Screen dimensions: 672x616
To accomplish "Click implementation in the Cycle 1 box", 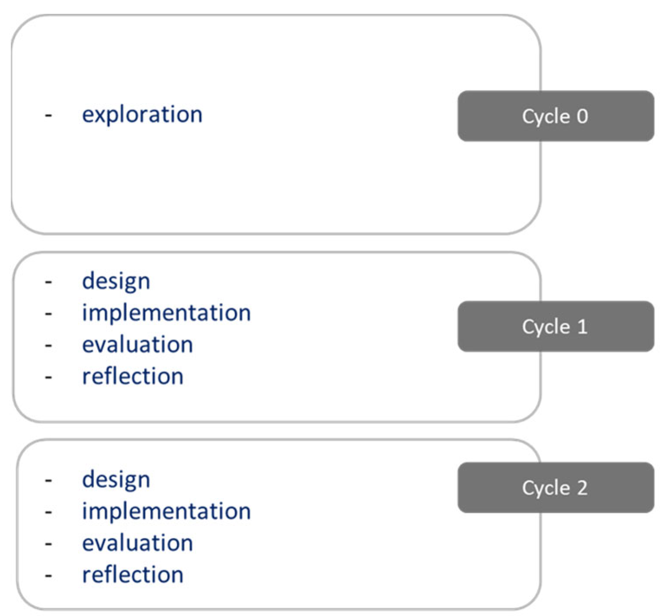I will tap(166, 313).
